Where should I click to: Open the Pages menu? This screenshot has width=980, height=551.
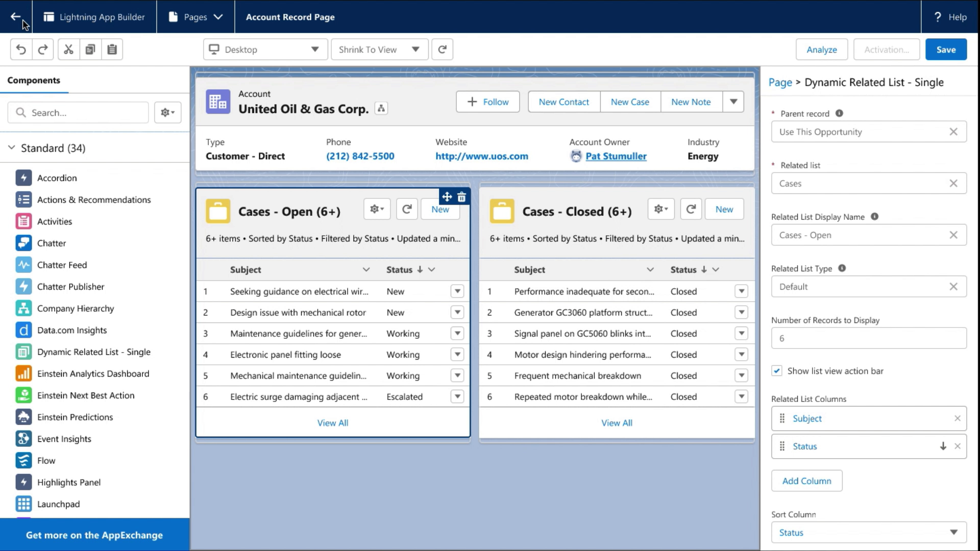click(x=195, y=17)
